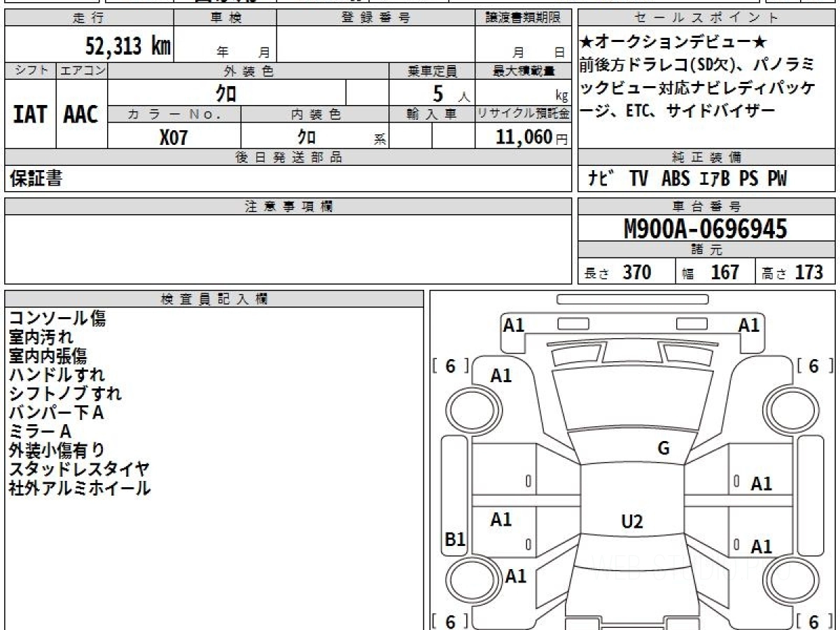Image resolution: width=840 pixels, height=630 pixels.
Task: Click the カラーNo. label
Action: click(x=174, y=114)
